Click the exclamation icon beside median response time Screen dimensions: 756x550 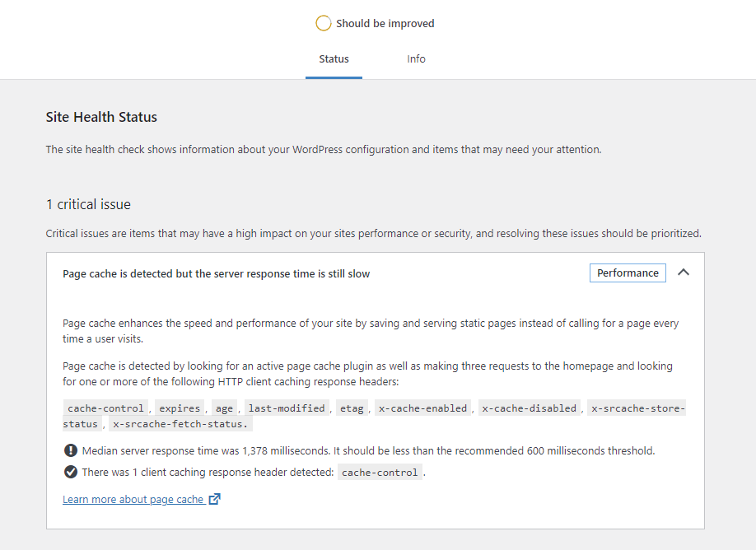[71, 450]
